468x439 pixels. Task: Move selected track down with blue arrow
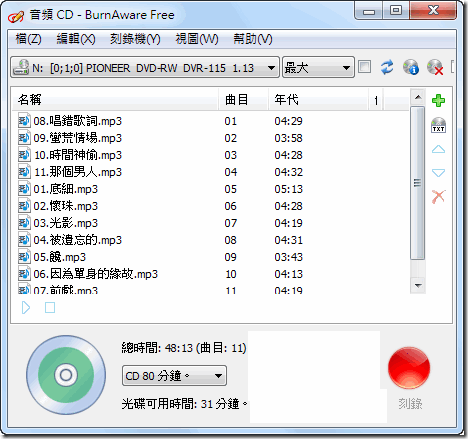(x=438, y=172)
